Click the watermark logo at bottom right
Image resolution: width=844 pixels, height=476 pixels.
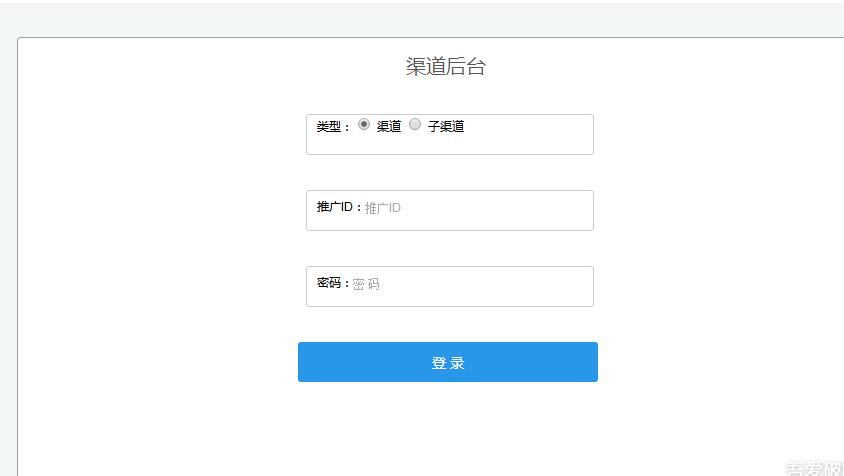[x=814, y=468]
